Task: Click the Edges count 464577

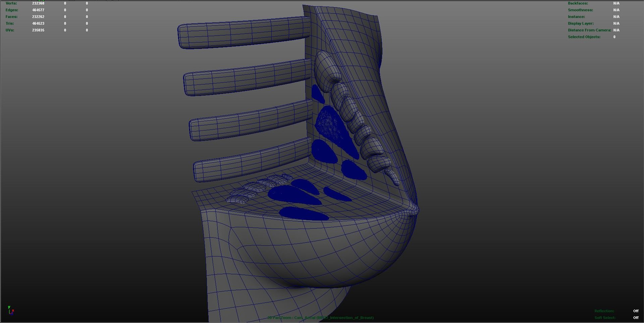Action: tap(38, 10)
